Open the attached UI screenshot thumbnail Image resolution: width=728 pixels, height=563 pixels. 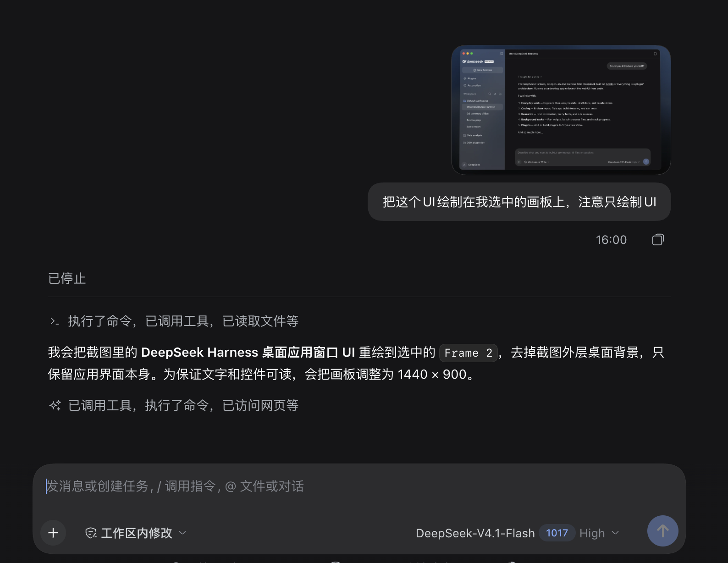[561, 110]
